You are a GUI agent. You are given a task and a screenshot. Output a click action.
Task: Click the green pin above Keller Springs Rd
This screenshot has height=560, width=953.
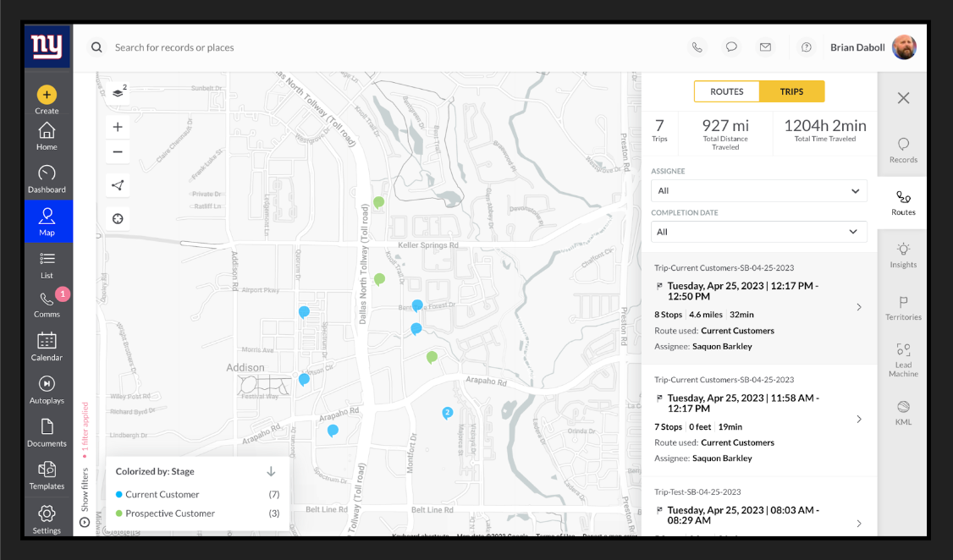coord(378,202)
